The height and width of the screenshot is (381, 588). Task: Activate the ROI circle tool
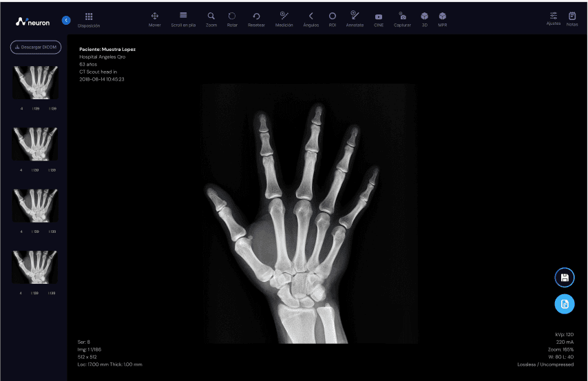click(x=332, y=16)
